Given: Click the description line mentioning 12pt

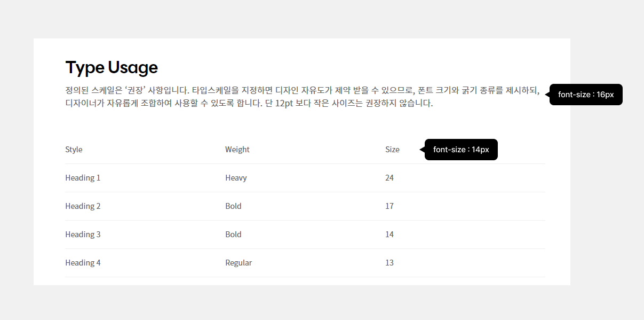Looking at the screenshot, I should click(x=249, y=103).
